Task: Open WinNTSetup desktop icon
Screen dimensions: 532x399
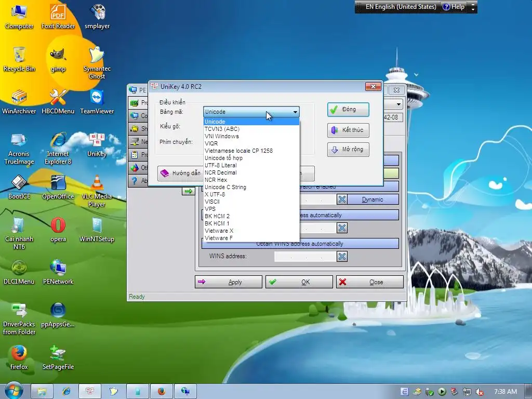Action: coord(97,229)
